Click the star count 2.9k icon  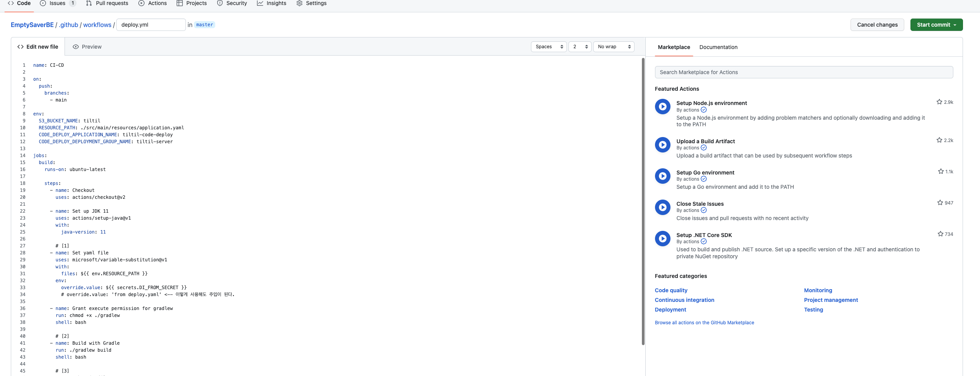coord(939,102)
